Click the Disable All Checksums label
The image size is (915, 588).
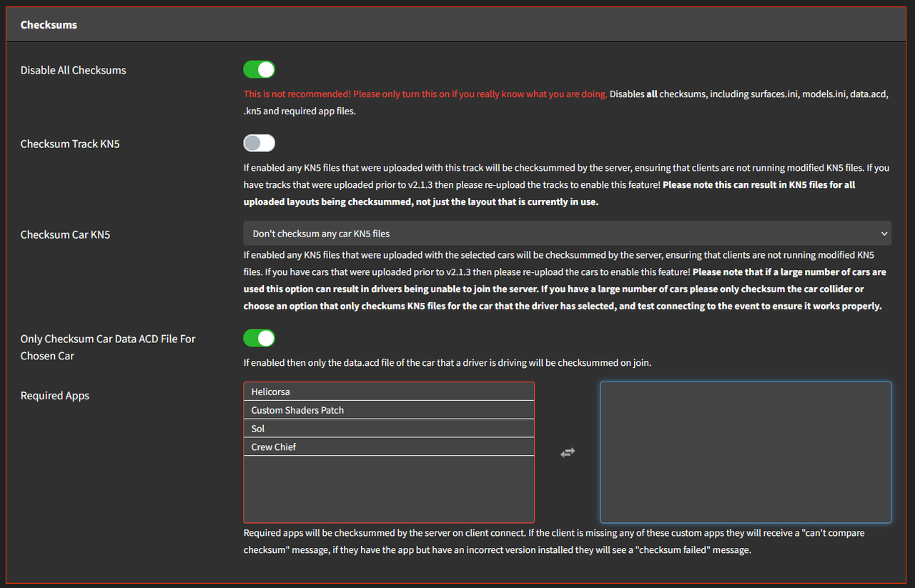[74, 70]
